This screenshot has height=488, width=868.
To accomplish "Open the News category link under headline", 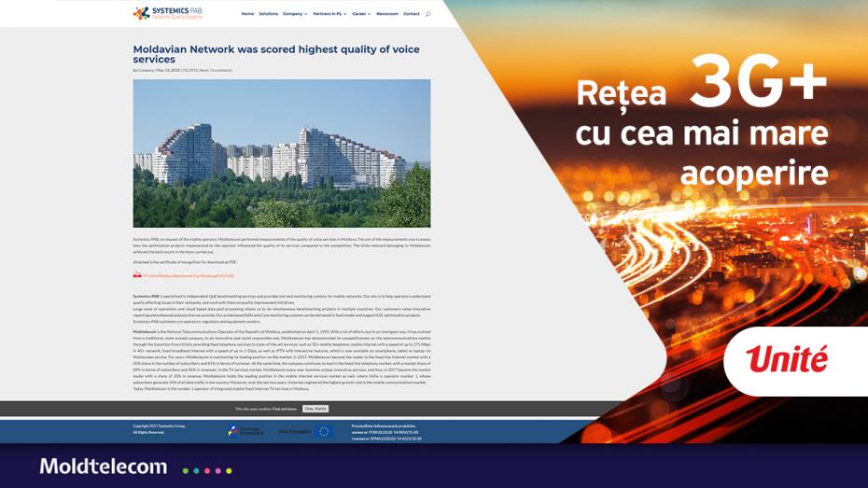I will click(x=203, y=70).
